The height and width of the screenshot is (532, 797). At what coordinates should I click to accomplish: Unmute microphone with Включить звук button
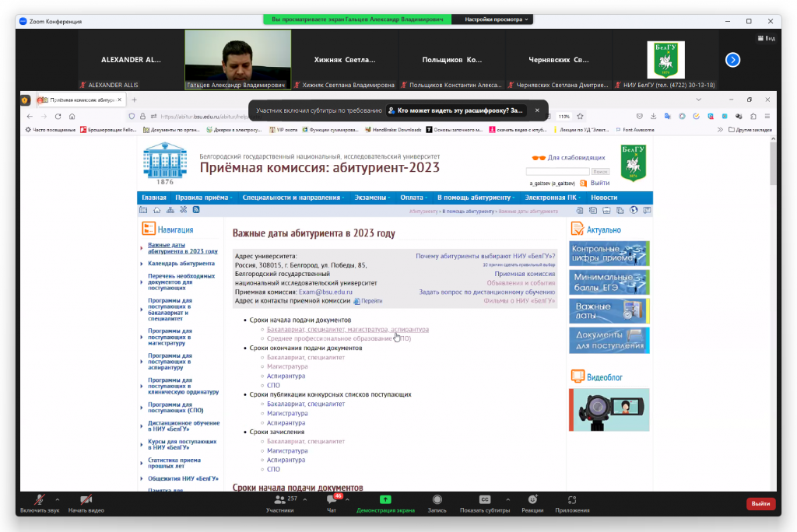tap(40, 503)
